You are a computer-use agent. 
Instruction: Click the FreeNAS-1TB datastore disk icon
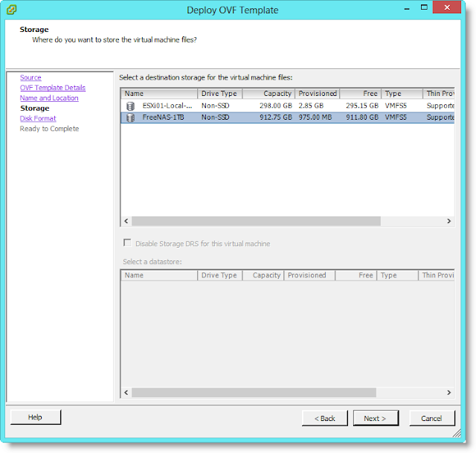click(x=130, y=118)
